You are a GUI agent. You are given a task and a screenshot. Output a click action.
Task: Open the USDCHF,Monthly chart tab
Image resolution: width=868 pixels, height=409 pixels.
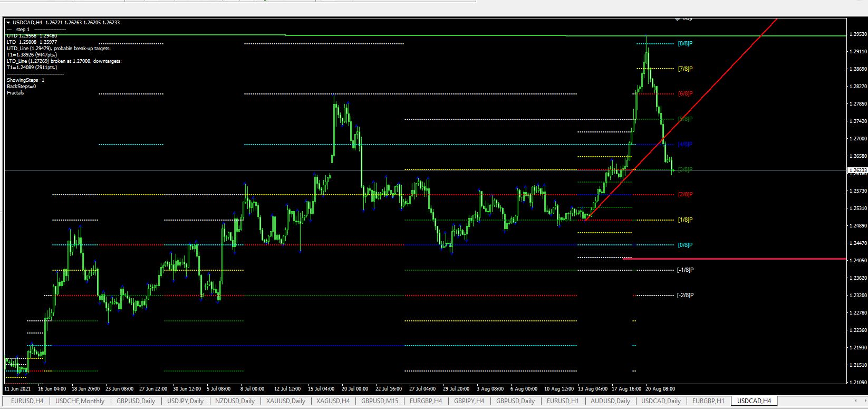click(80, 401)
